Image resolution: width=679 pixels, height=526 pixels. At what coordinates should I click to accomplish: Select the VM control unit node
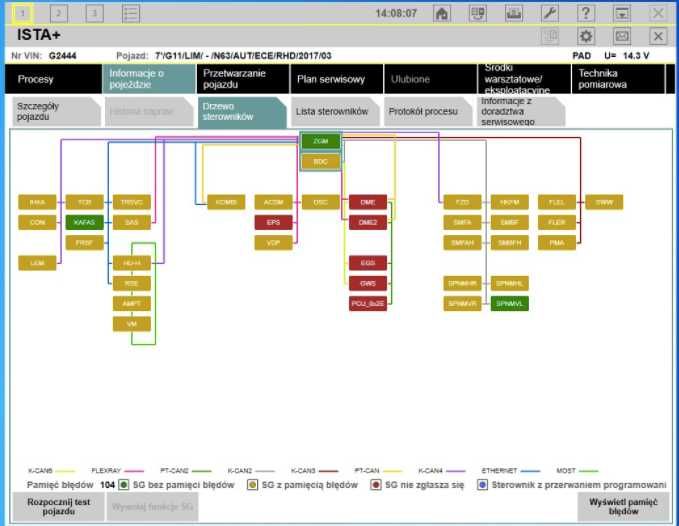click(132, 324)
